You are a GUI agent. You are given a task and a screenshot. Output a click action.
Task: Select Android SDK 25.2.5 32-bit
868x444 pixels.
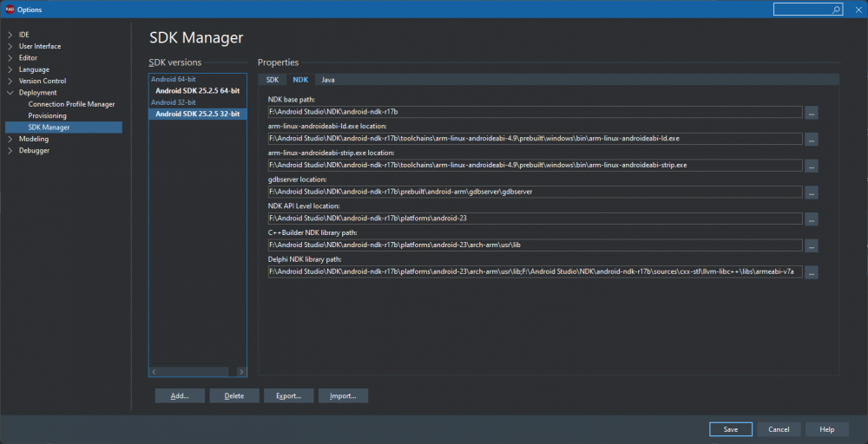point(198,114)
